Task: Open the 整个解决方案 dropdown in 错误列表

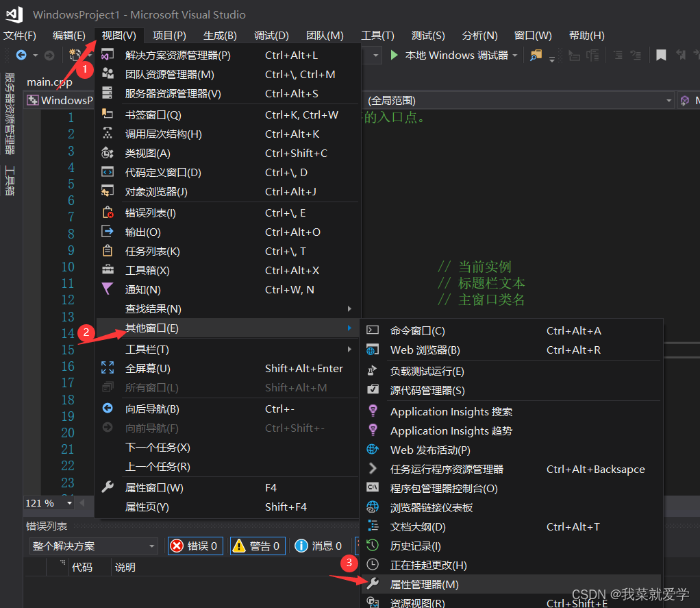Action: point(92,546)
